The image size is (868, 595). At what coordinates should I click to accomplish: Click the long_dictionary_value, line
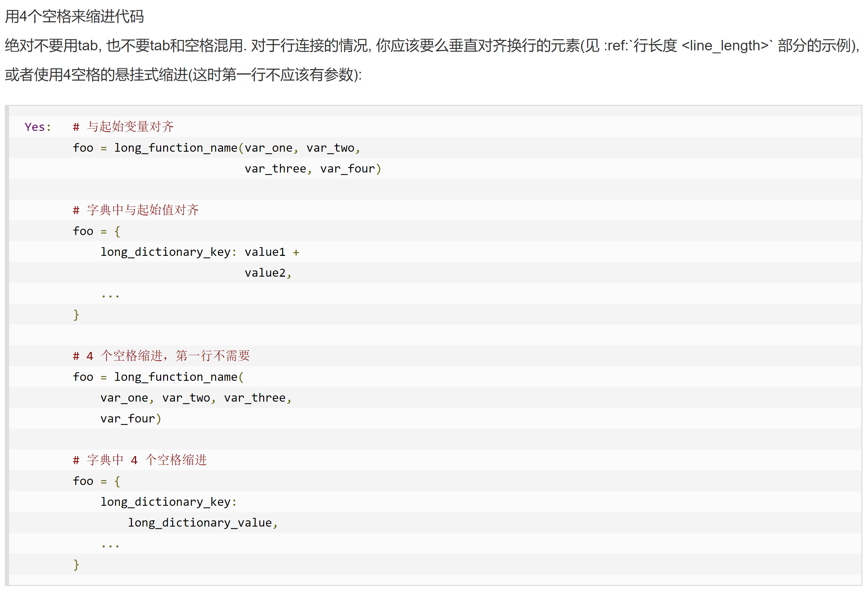(x=203, y=523)
